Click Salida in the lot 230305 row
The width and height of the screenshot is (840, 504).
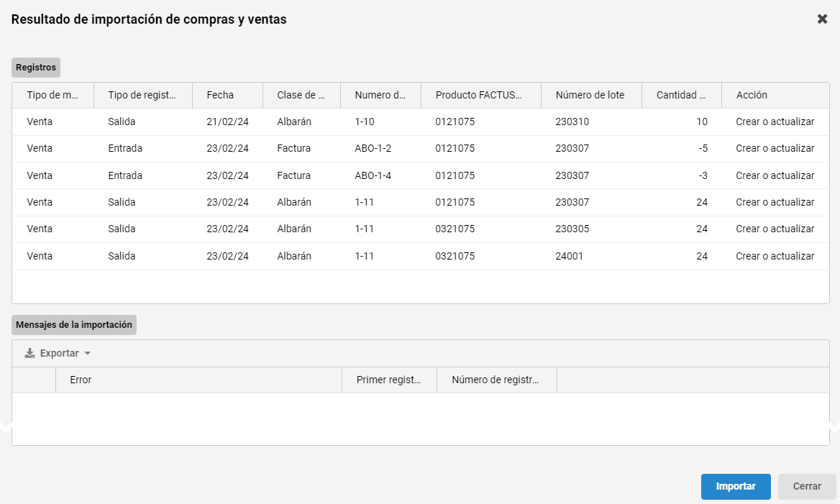[122, 229]
